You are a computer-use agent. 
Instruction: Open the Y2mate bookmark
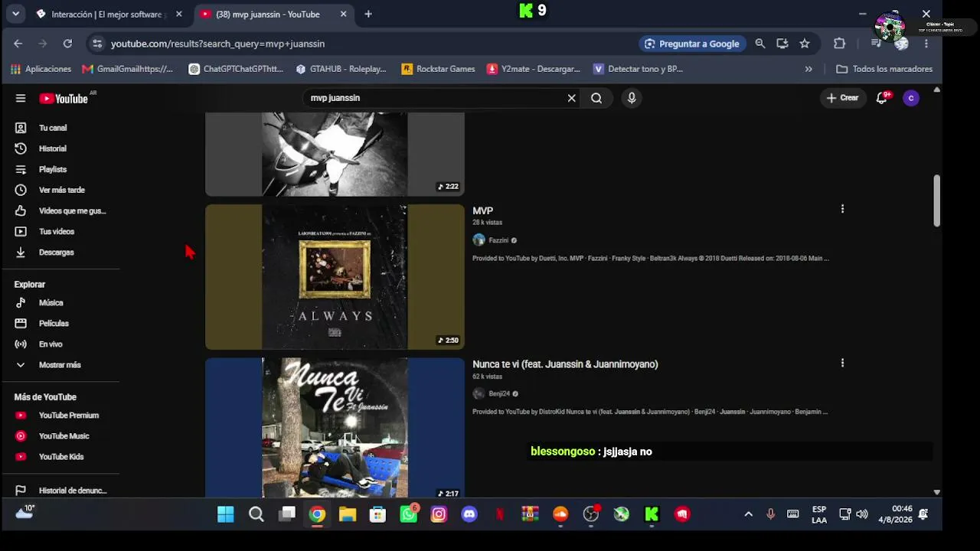533,69
